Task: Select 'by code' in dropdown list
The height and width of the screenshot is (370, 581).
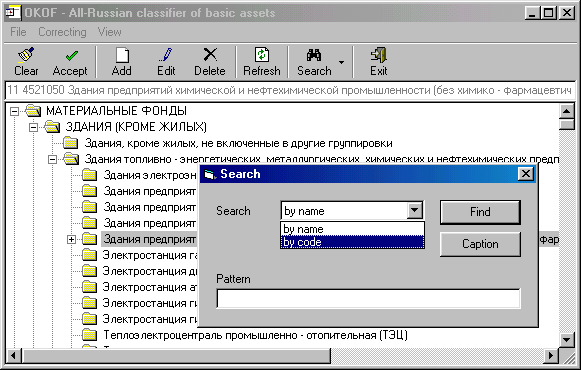Action: coord(352,242)
